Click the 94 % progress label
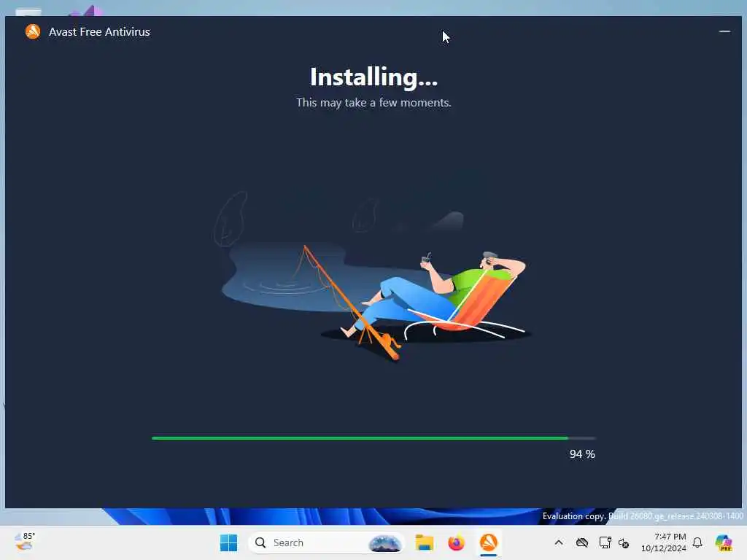 click(582, 454)
